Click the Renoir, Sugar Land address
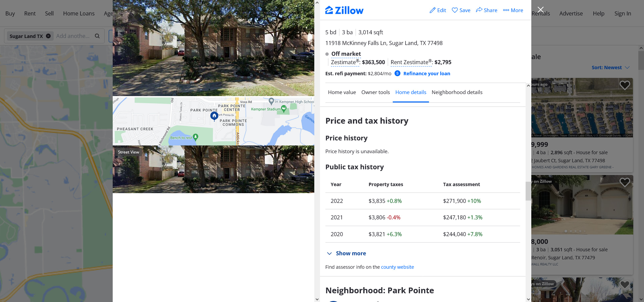The width and height of the screenshot is (644, 302). point(563,258)
